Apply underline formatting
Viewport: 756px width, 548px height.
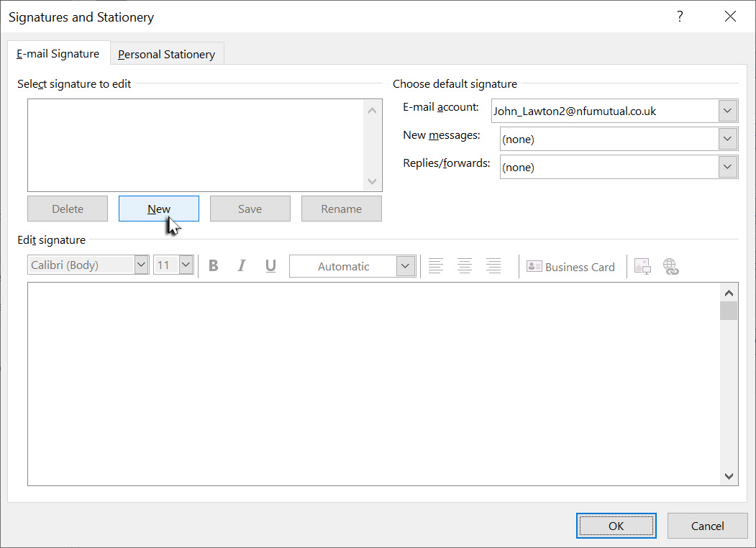270,265
